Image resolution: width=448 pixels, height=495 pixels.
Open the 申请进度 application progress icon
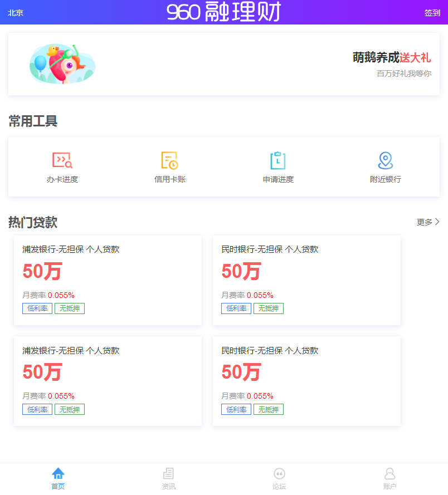277,161
